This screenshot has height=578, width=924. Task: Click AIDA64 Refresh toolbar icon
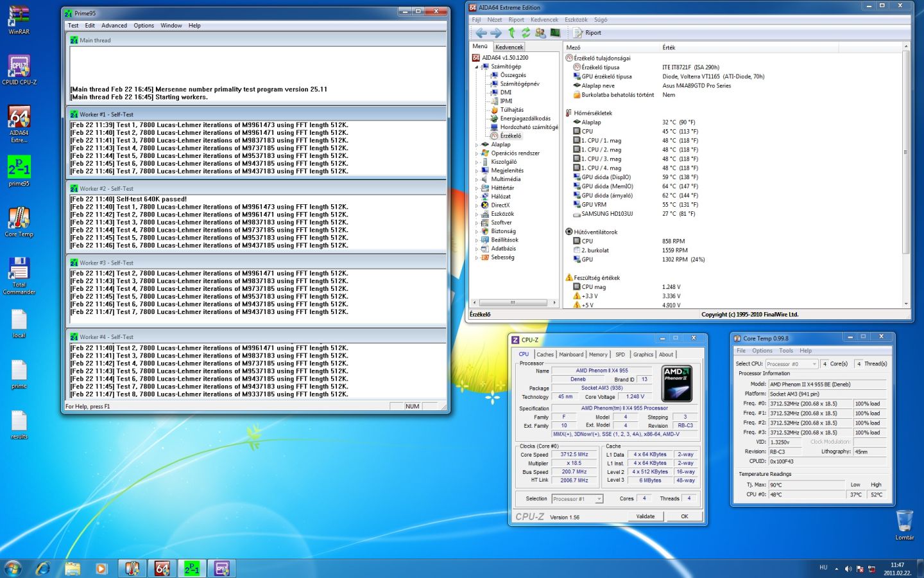tap(526, 33)
